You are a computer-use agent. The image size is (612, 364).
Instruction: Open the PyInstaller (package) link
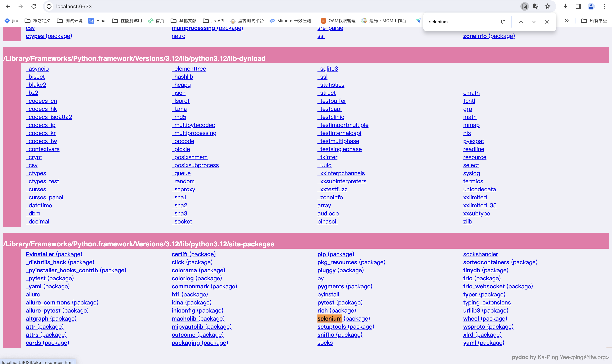coord(54,254)
